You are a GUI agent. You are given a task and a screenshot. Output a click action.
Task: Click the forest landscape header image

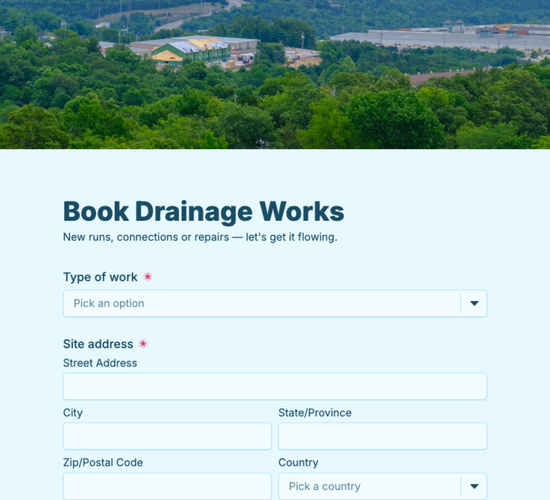click(275, 74)
